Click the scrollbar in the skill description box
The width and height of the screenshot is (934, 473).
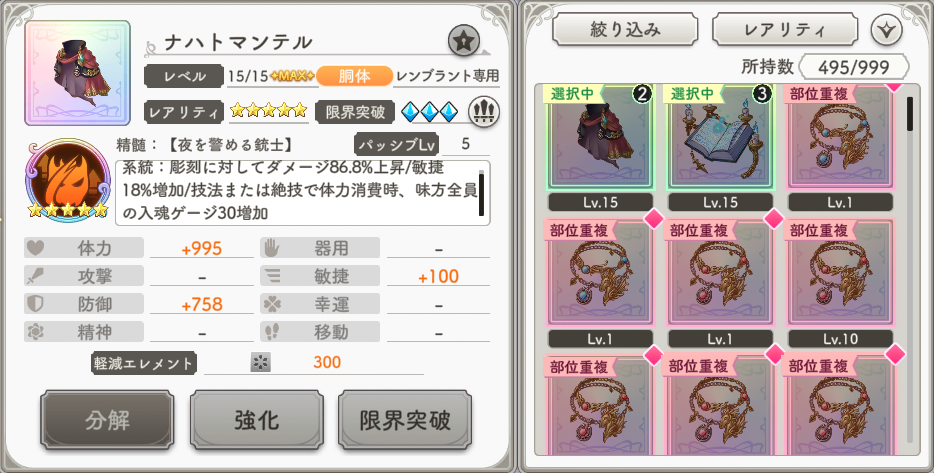481,192
